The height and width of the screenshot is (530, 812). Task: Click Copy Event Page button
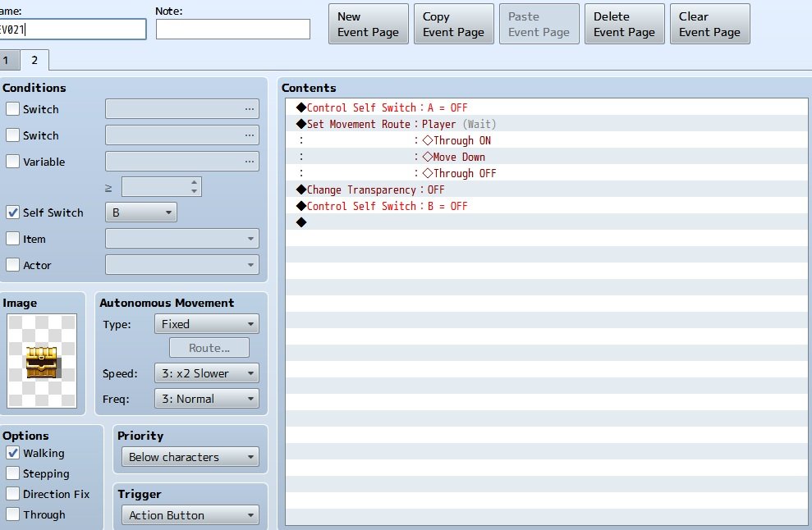point(454,25)
